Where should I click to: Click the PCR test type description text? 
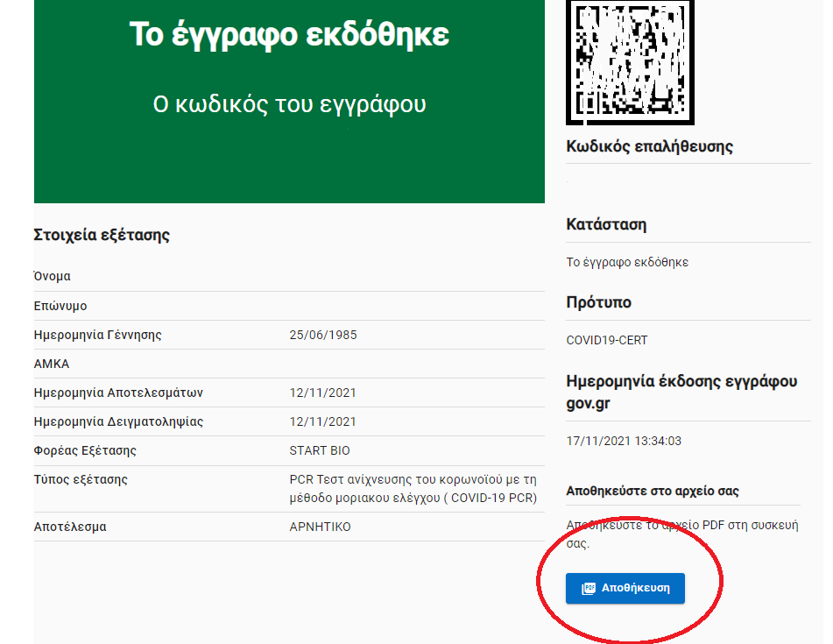[413, 489]
